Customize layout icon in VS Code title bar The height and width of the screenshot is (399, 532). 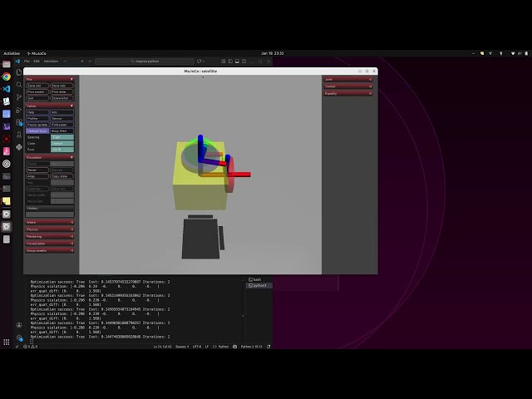(x=224, y=61)
